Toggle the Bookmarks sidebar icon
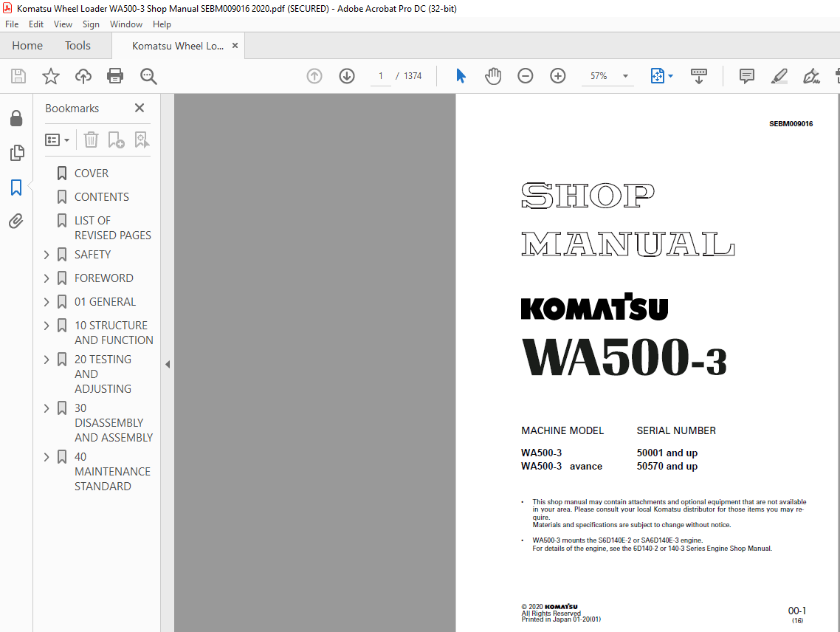 click(16, 188)
